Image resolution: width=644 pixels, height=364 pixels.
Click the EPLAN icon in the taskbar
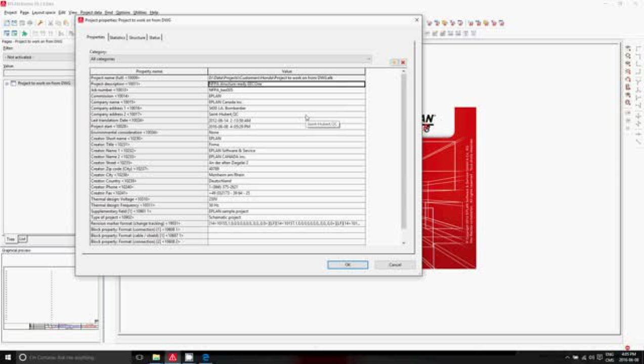click(x=173, y=357)
